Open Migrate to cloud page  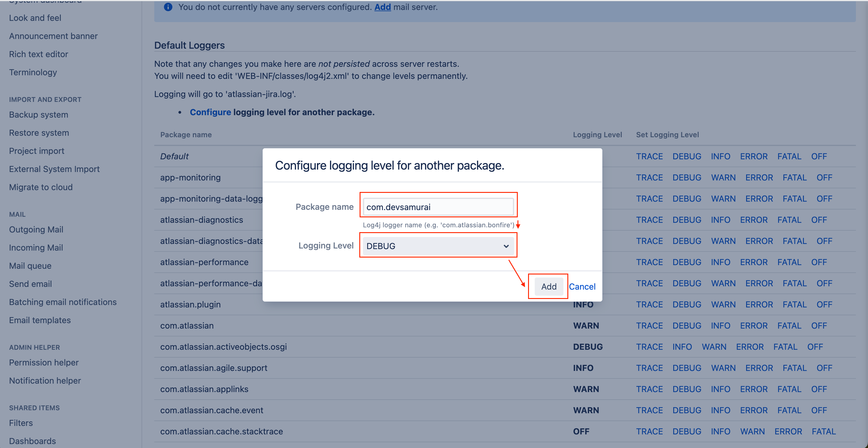click(x=41, y=187)
